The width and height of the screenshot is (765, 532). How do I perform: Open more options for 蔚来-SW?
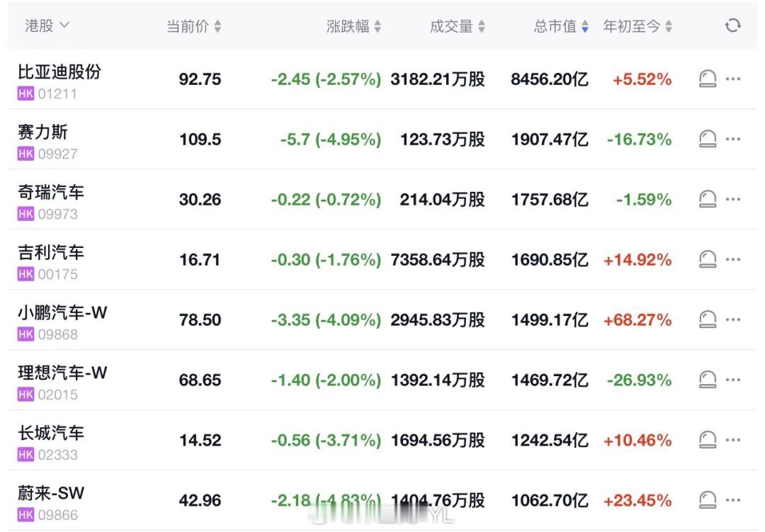click(733, 500)
